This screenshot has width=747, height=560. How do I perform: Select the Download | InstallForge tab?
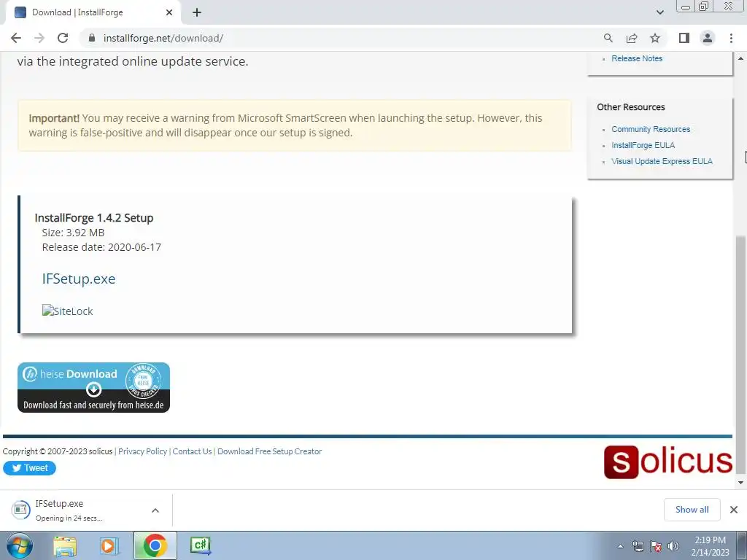(x=93, y=12)
